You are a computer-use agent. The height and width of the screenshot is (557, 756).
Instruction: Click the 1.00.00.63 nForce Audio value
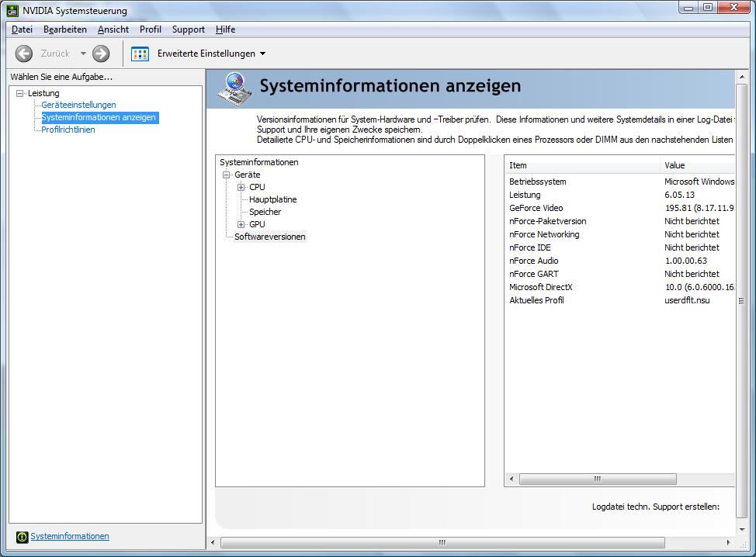pos(686,261)
